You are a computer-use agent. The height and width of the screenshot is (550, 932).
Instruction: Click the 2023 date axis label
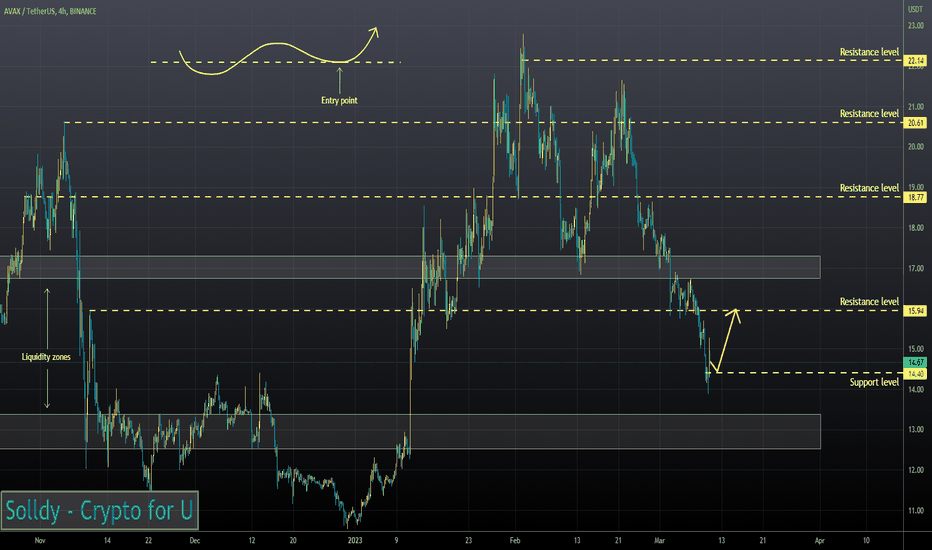coord(355,540)
